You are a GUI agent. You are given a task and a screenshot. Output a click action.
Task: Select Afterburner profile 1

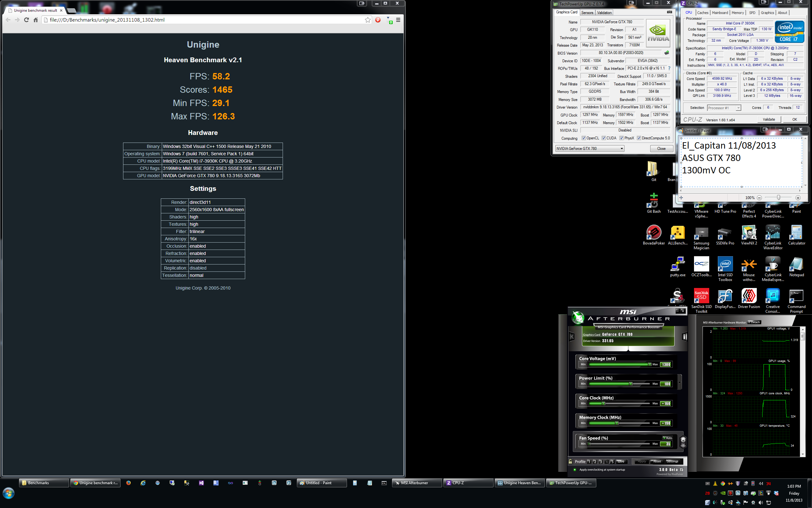click(589, 461)
